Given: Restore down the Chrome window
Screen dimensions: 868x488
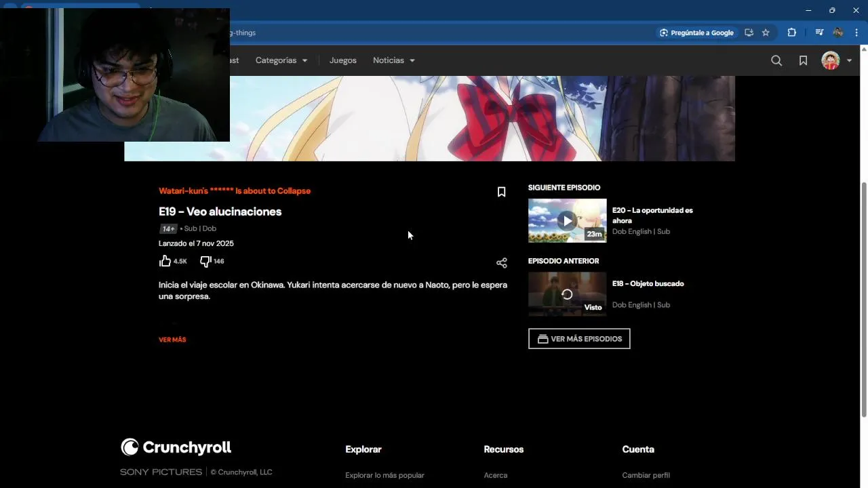Looking at the screenshot, I should click(832, 10).
